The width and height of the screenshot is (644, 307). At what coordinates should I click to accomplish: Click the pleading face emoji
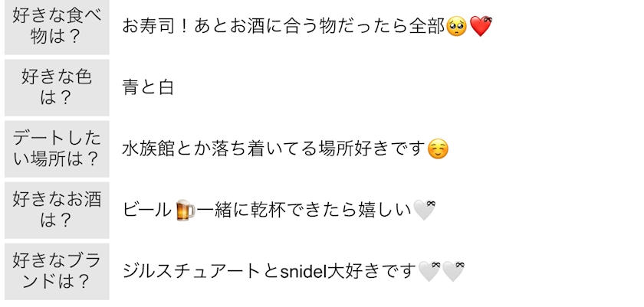coord(456,26)
